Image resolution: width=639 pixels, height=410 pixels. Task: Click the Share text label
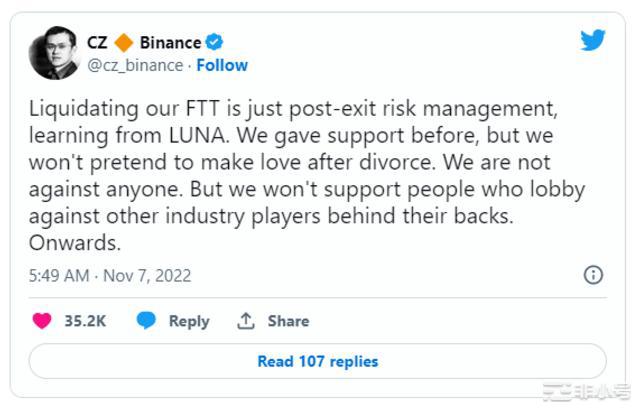click(x=288, y=321)
